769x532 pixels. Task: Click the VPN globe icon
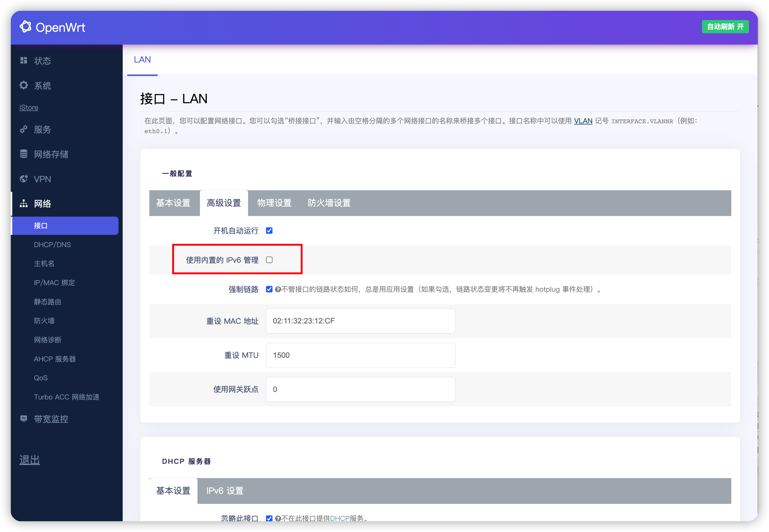tap(23, 179)
